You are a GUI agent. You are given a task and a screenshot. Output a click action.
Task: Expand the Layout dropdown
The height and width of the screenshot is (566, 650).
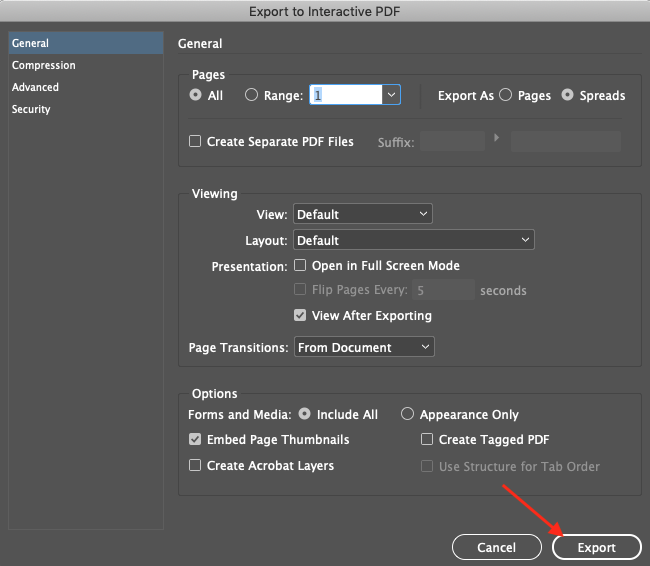coord(414,240)
